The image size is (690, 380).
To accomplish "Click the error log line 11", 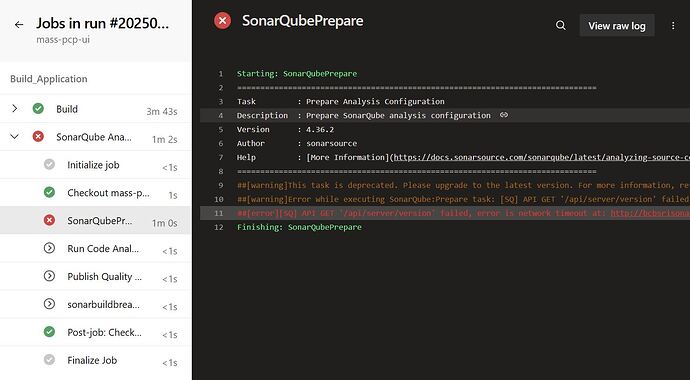I will pos(445,213).
